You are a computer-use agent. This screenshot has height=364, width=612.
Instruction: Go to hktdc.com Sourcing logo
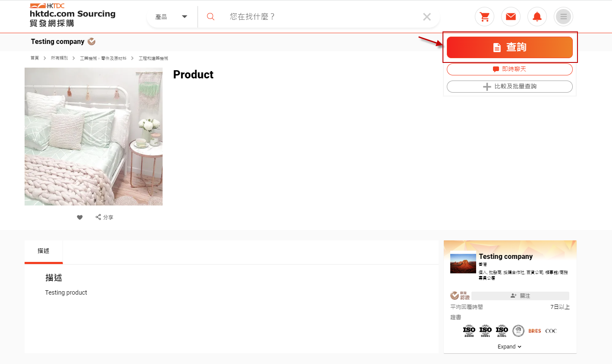pyautogui.click(x=72, y=15)
